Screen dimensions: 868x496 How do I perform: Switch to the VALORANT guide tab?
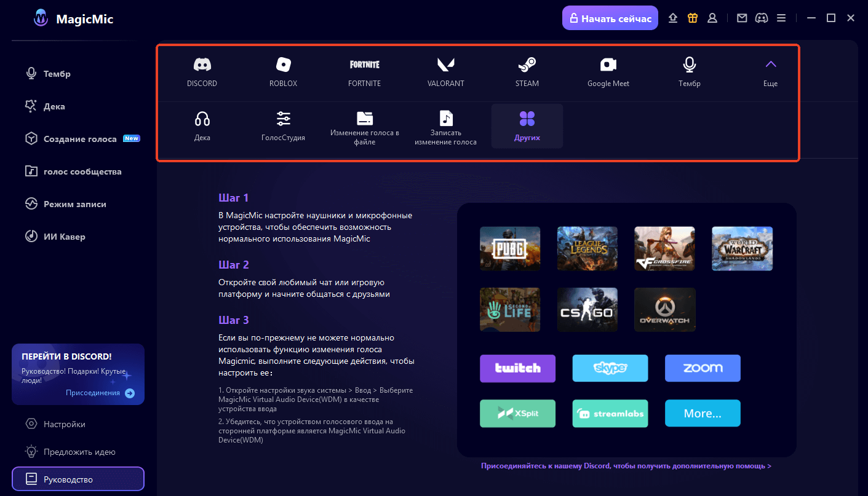click(445, 73)
